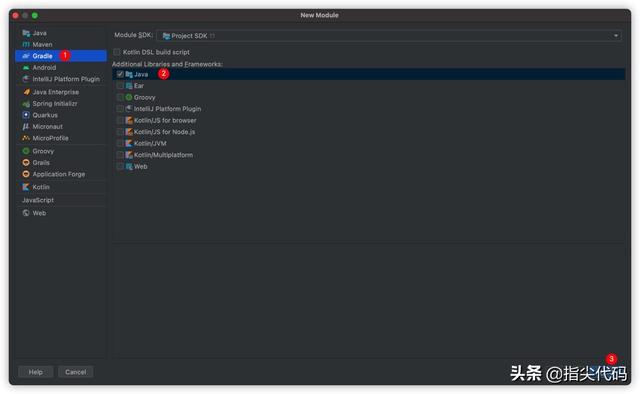
Task: Enable the Kotlin DSL build script checkbox
Action: click(117, 52)
